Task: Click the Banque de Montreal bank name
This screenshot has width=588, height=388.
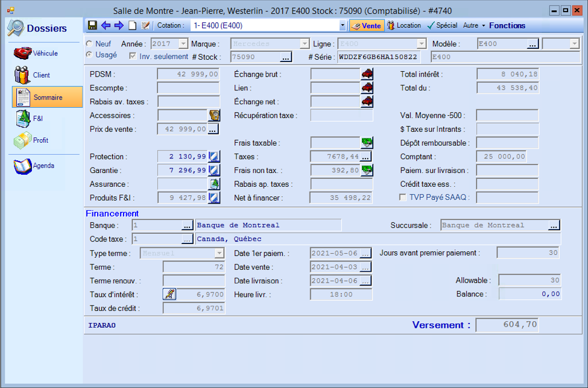Action: [x=268, y=225]
